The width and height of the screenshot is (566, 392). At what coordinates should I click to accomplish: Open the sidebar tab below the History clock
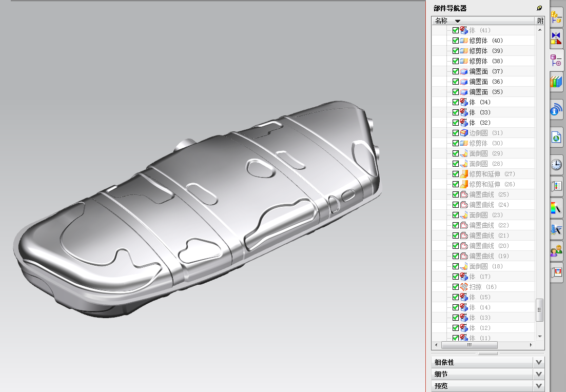tap(556, 186)
